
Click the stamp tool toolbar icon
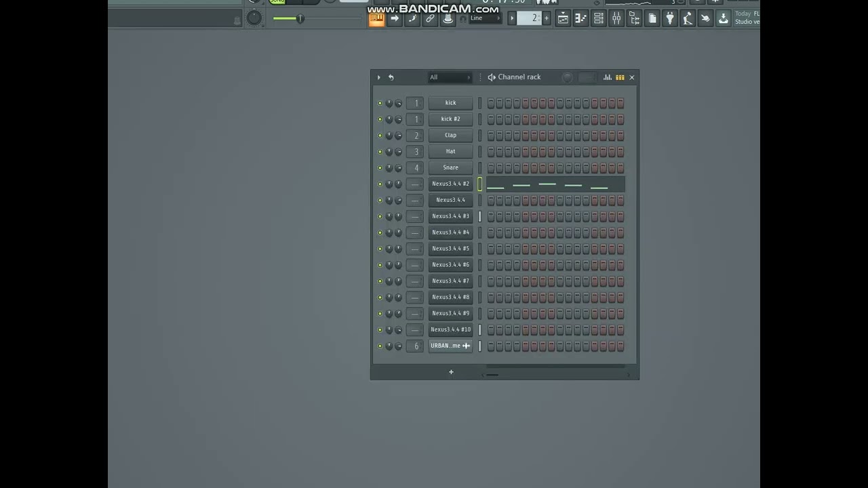click(x=448, y=19)
